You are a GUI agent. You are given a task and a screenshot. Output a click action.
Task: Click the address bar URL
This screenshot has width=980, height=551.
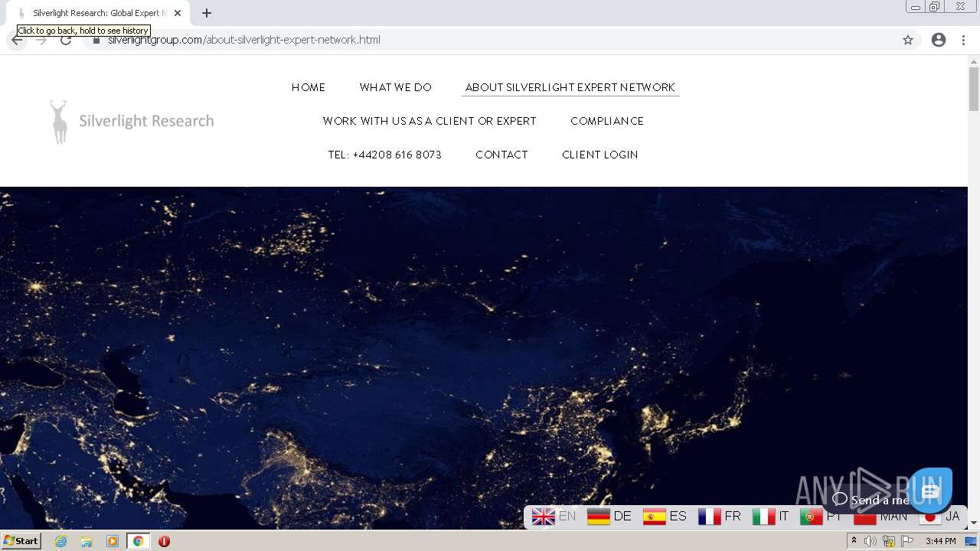coord(244,40)
